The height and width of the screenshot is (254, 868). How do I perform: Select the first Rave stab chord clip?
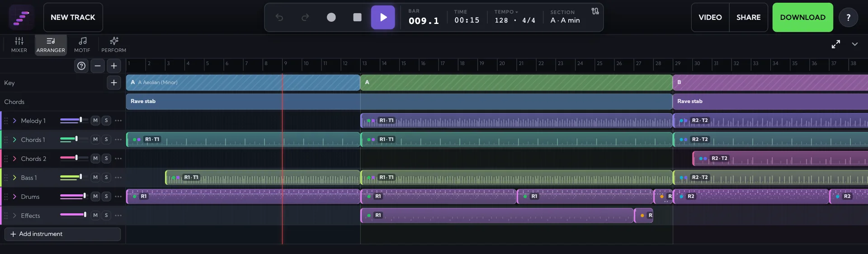coord(399,102)
